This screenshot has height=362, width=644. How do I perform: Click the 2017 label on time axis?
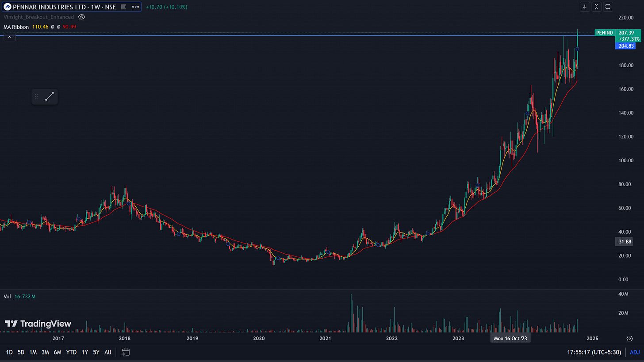pos(58,339)
